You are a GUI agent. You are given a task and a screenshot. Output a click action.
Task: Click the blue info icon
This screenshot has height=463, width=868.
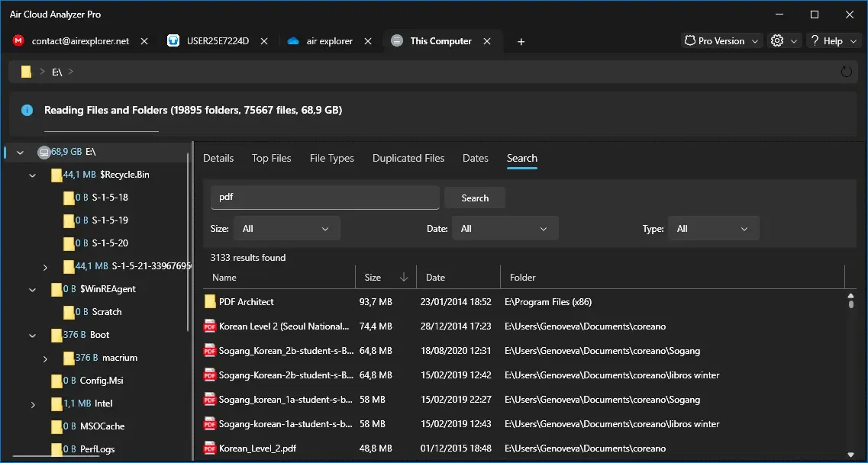pos(27,110)
